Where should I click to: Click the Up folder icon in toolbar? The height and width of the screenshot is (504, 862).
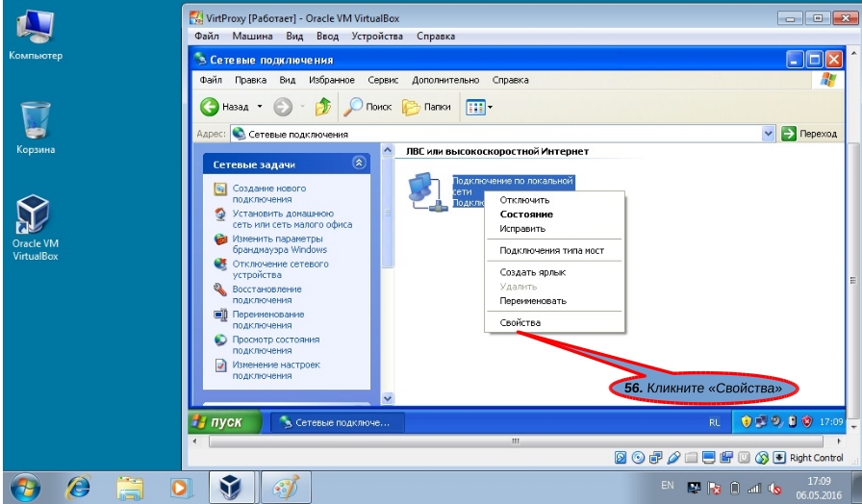pyautogui.click(x=322, y=107)
